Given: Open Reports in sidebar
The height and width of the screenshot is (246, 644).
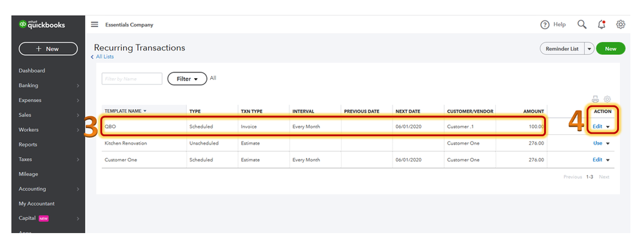Looking at the screenshot, I should point(28,145).
